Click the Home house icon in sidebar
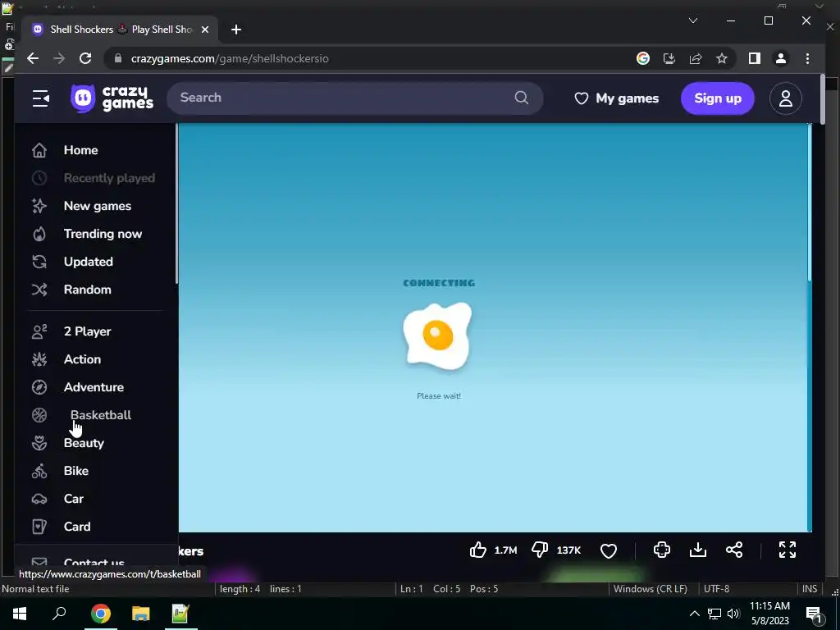The height and width of the screenshot is (630, 840). click(39, 150)
